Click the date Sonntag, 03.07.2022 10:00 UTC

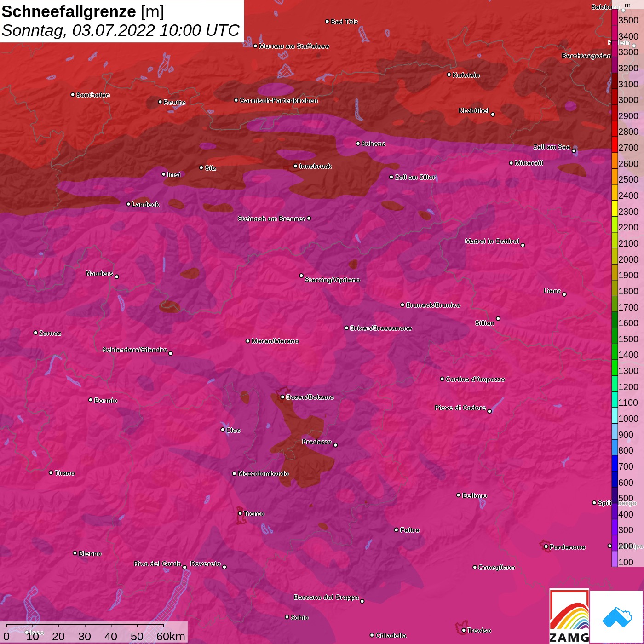point(121,30)
